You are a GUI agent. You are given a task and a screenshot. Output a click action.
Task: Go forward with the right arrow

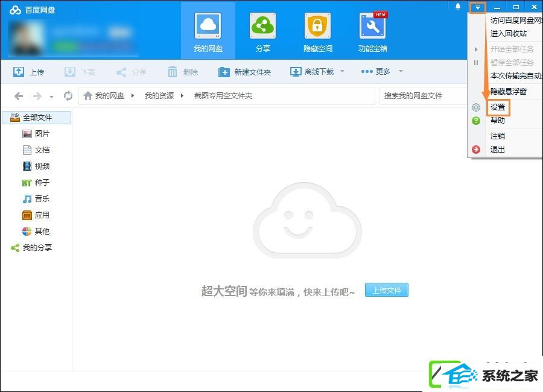pyautogui.click(x=37, y=96)
